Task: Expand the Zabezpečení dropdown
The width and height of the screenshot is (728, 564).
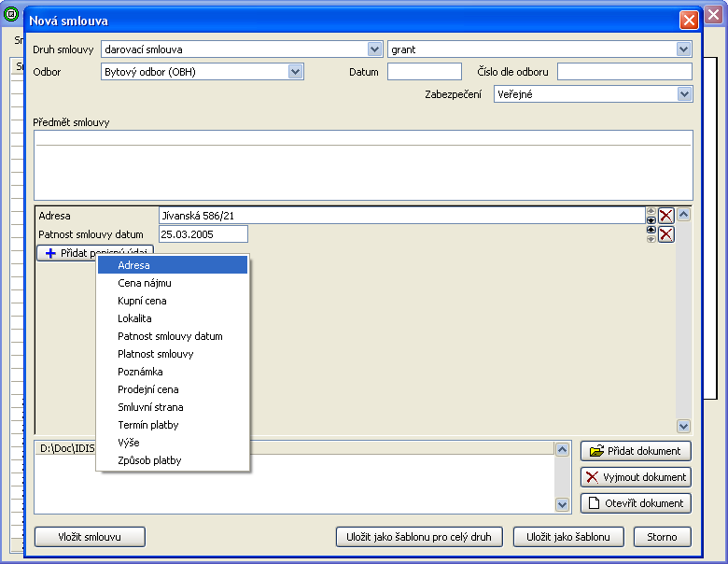Action: coord(684,94)
